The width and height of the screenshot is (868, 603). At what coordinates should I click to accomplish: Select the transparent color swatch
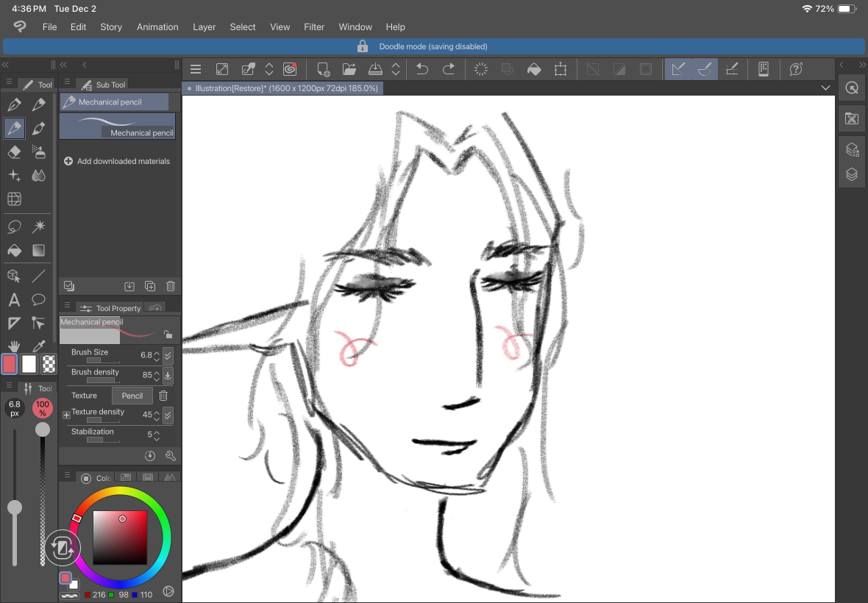click(x=49, y=364)
